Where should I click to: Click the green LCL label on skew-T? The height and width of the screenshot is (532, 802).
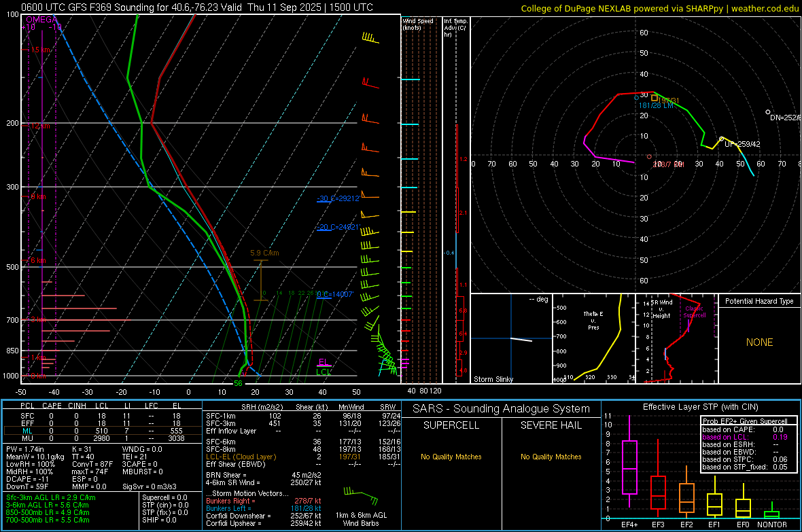coord(324,372)
